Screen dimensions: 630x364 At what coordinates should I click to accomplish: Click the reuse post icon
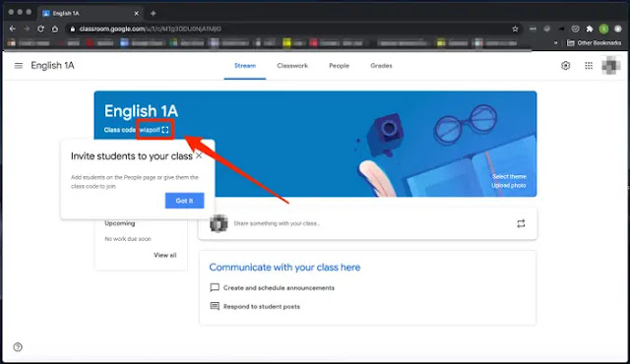[x=521, y=223]
